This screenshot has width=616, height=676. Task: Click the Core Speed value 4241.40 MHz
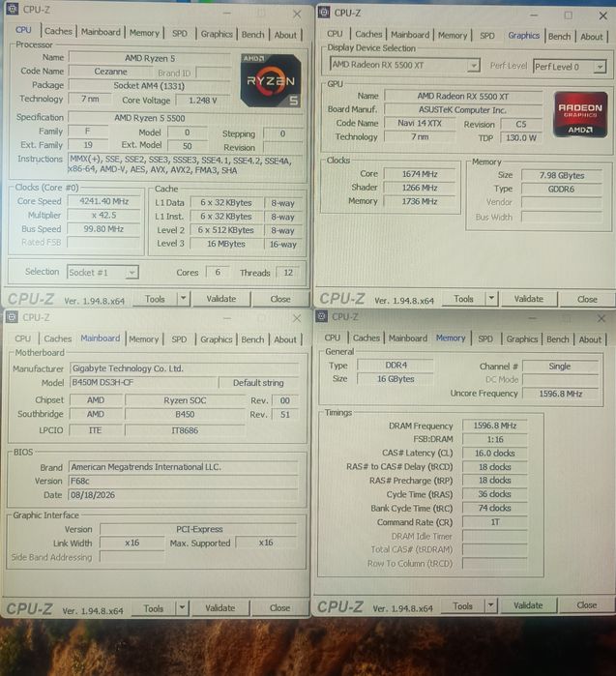click(x=103, y=201)
